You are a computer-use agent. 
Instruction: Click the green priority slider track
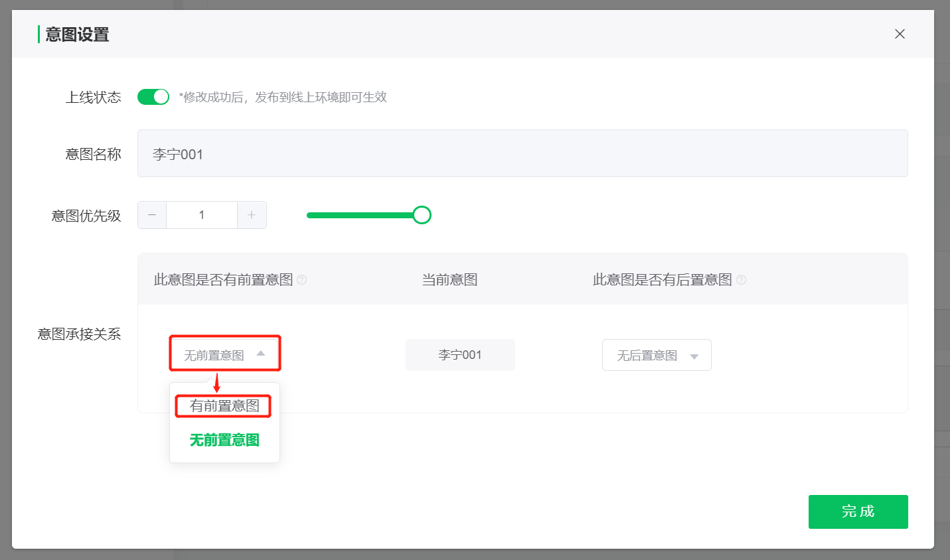tap(358, 215)
